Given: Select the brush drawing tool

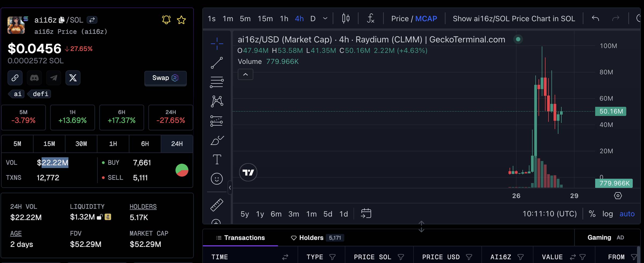Looking at the screenshot, I should [217, 140].
